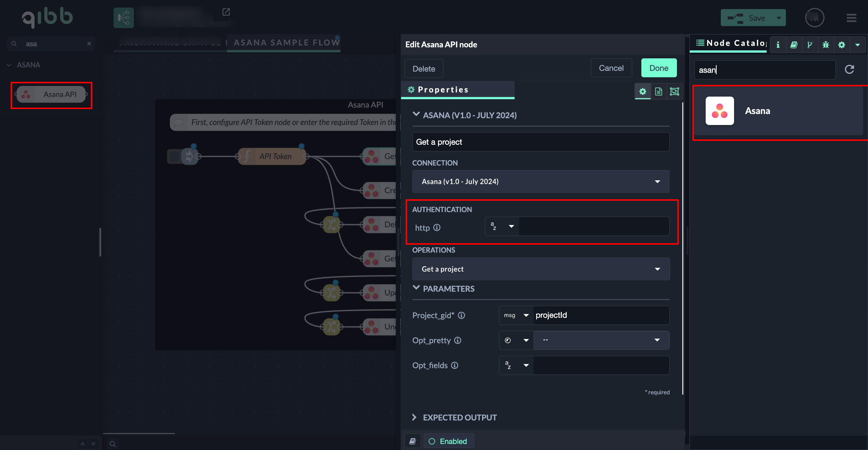868x450 pixels.
Task: Click the node description document icon
Action: pos(658,91)
